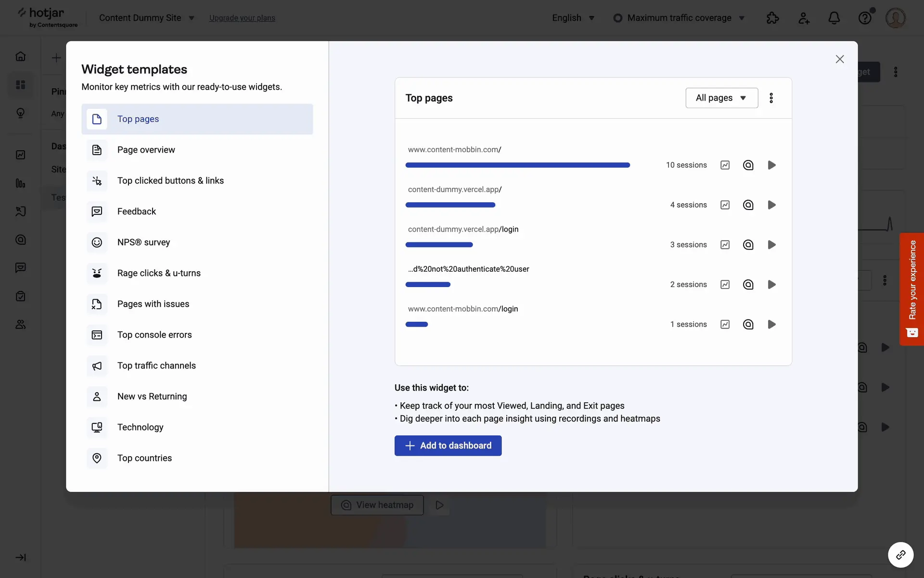Open heatmap icon for www.content-mobbin.com/ row
Image resolution: width=924 pixels, height=578 pixels.
pyautogui.click(x=748, y=165)
